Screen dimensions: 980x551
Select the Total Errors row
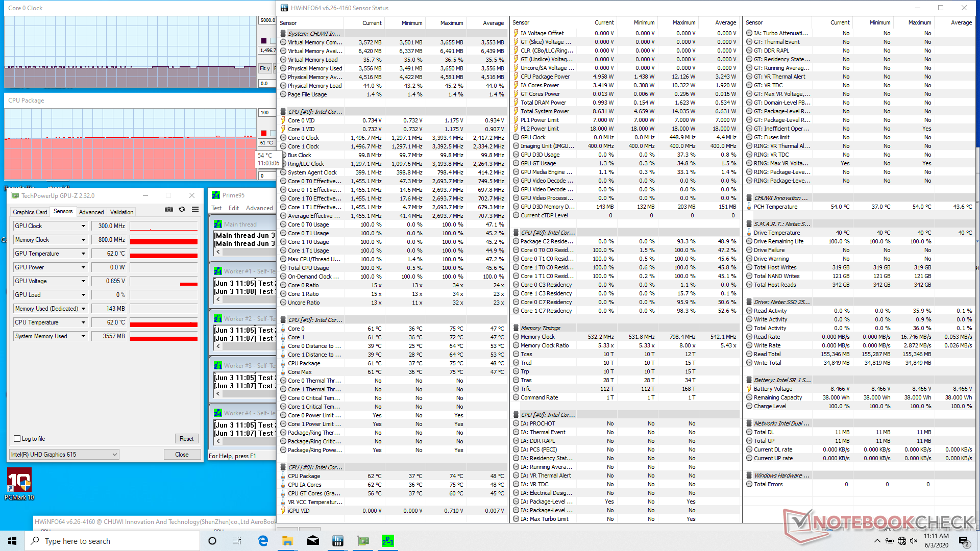[x=860, y=484]
